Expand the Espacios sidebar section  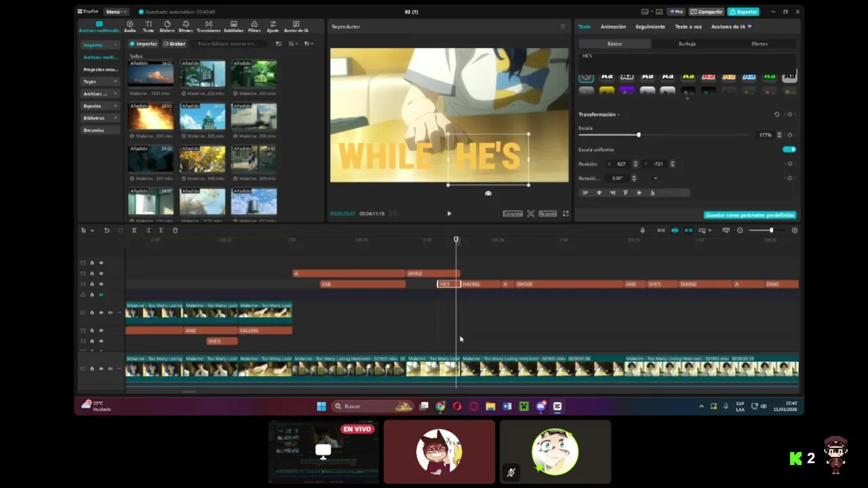[100, 106]
